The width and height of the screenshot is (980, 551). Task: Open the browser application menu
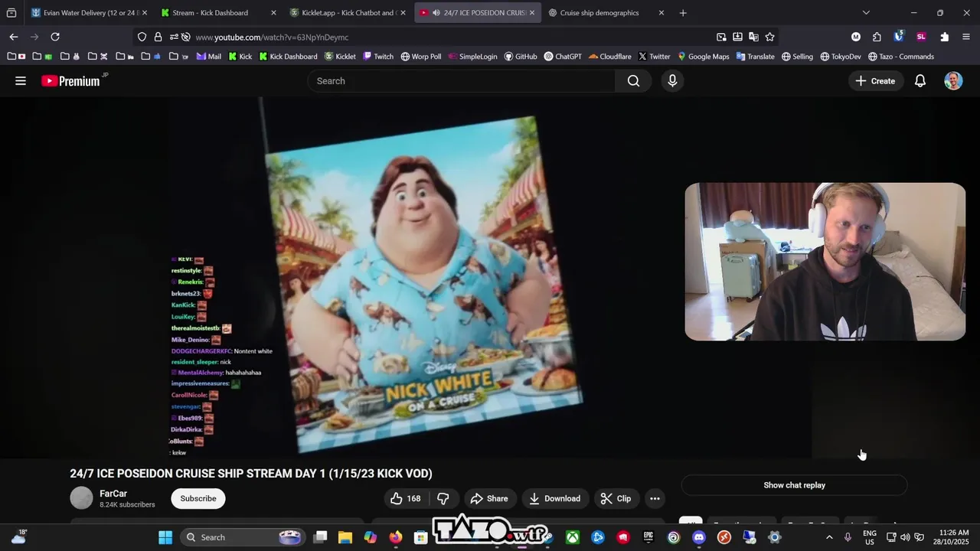pos(965,37)
